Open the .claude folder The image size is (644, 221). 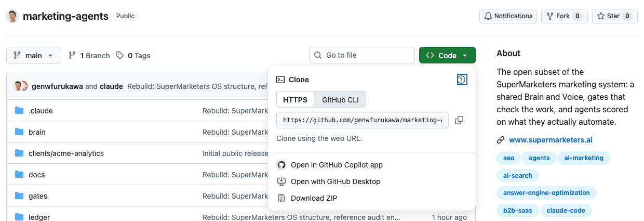(41, 111)
